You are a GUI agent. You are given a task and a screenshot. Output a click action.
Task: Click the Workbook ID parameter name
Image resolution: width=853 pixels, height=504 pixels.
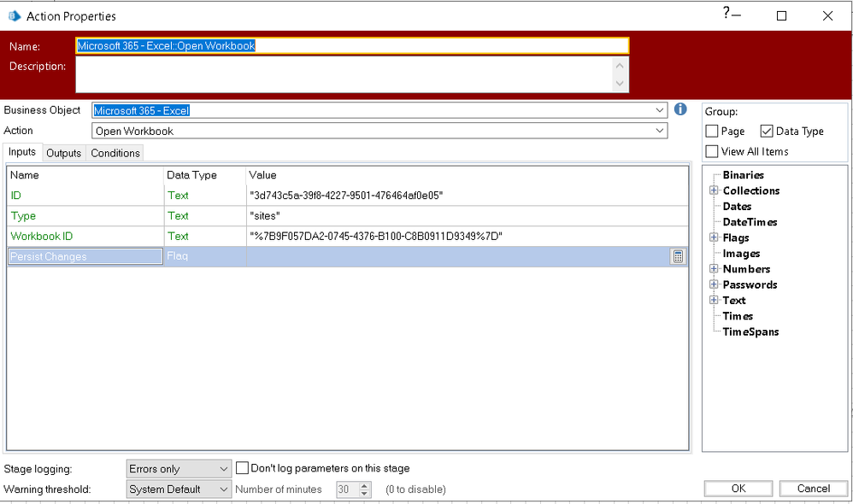click(x=41, y=237)
